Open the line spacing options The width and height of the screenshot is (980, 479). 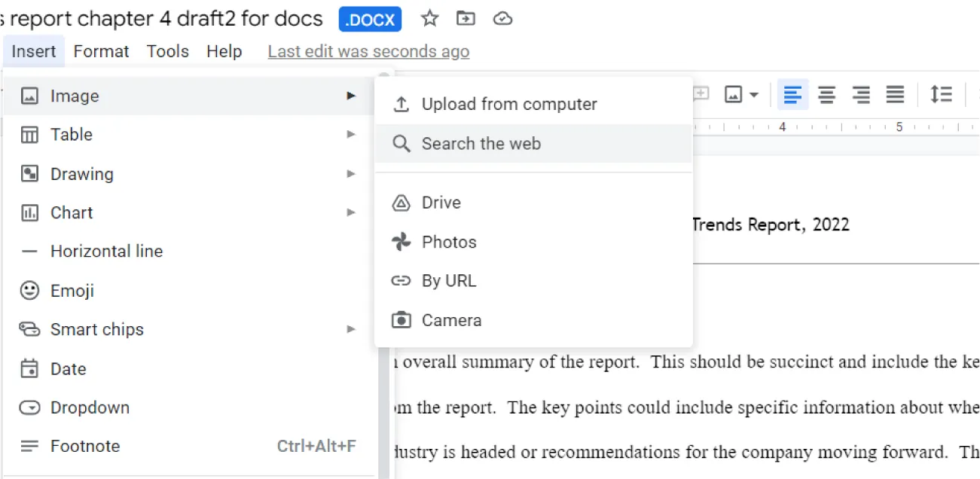(x=941, y=94)
